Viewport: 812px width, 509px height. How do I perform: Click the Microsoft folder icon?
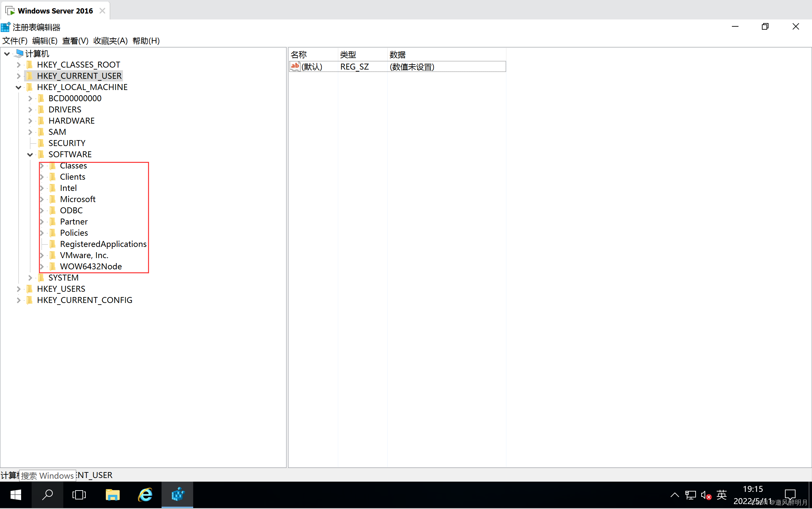[52, 199]
